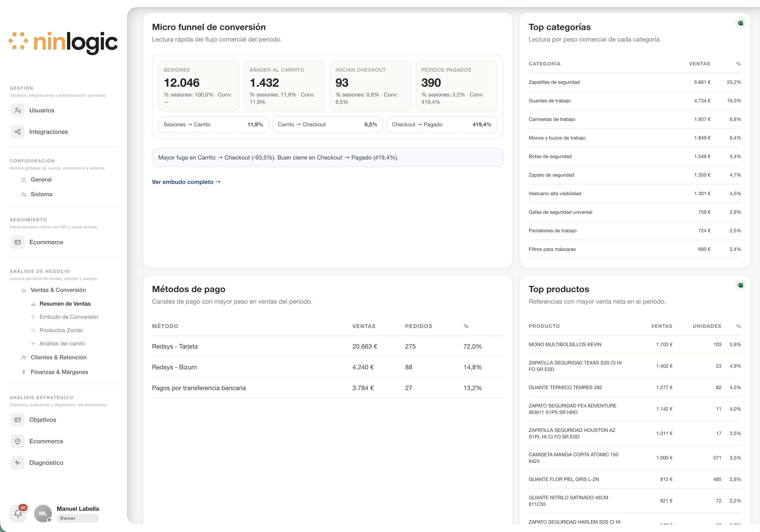Follow the Ver embudo completo link
760x532 pixels.
pyautogui.click(x=186, y=182)
